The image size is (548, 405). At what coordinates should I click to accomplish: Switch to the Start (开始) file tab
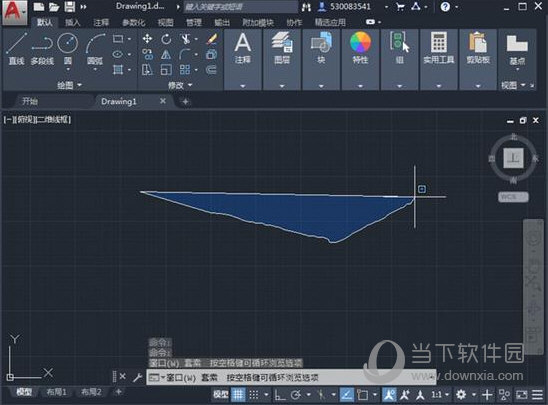[x=30, y=101]
